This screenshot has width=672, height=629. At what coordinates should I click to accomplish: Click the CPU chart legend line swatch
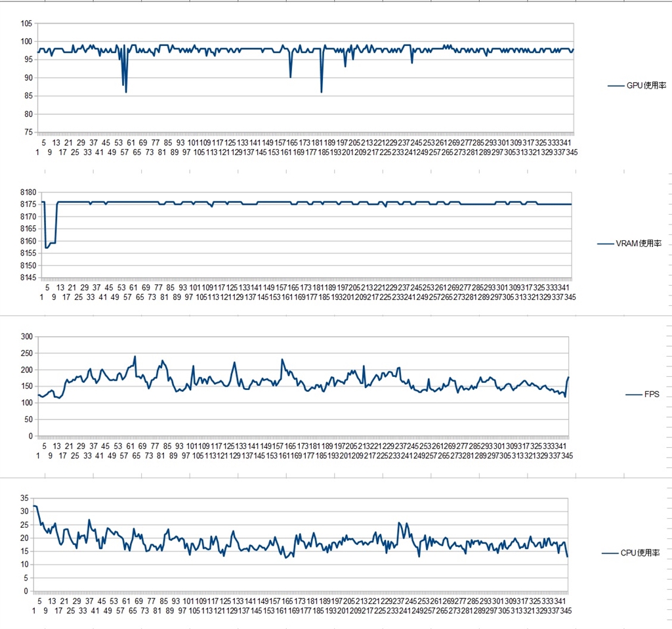[x=610, y=553]
